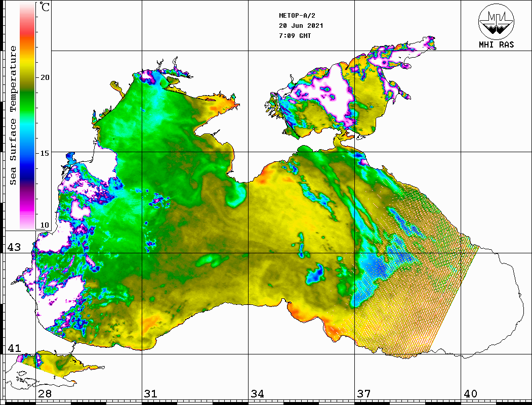Click longitude label '34'
Image resolution: width=532 pixels, height=405 pixels.
tap(258, 394)
